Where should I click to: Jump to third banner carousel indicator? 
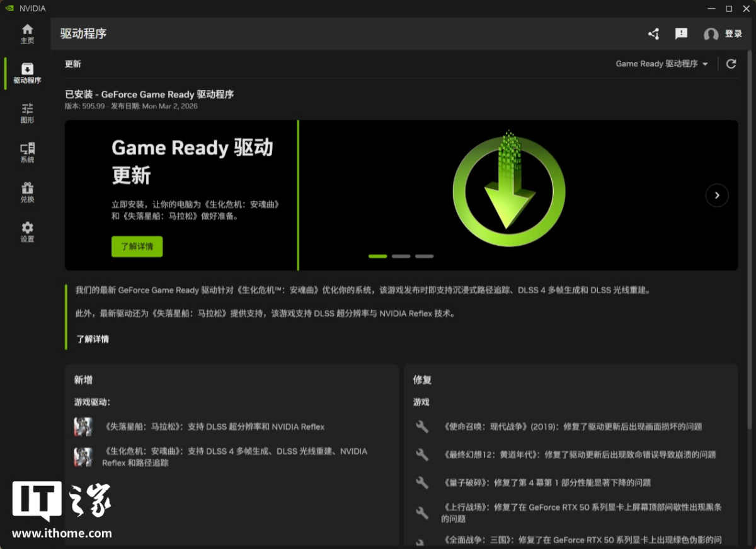click(x=424, y=257)
